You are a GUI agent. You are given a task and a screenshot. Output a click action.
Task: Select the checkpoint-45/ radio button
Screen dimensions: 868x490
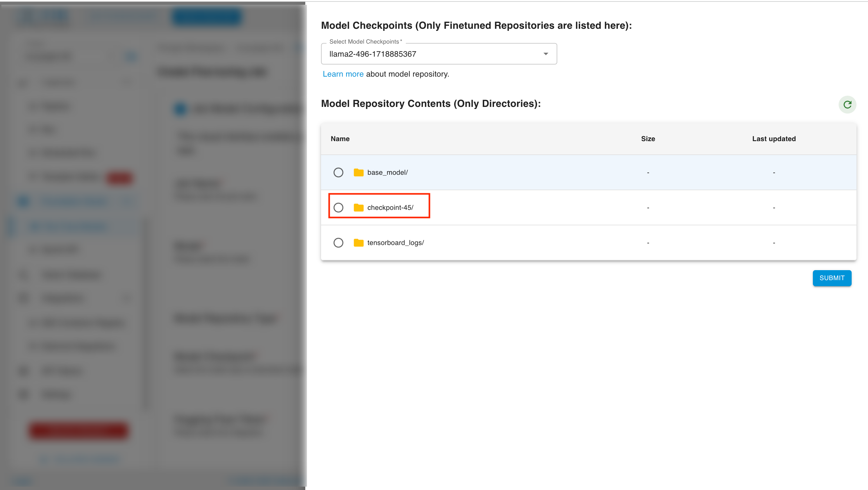point(338,207)
